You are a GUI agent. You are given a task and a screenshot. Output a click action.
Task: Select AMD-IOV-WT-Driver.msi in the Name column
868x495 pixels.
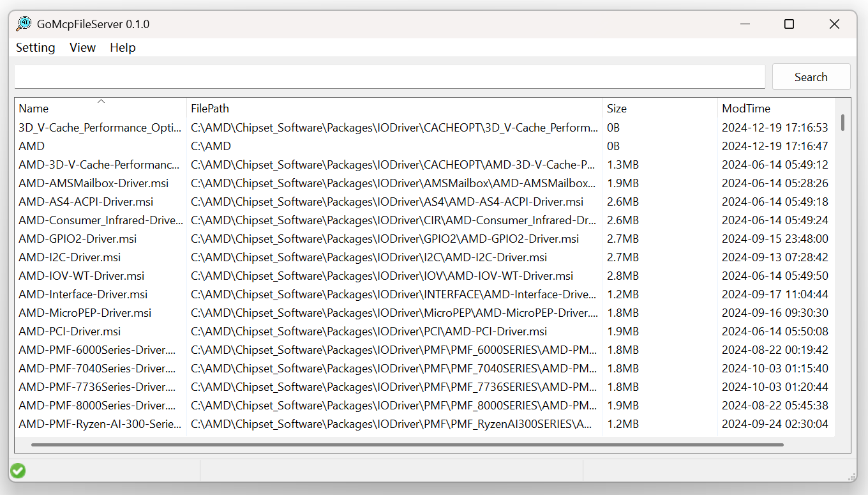pos(82,276)
